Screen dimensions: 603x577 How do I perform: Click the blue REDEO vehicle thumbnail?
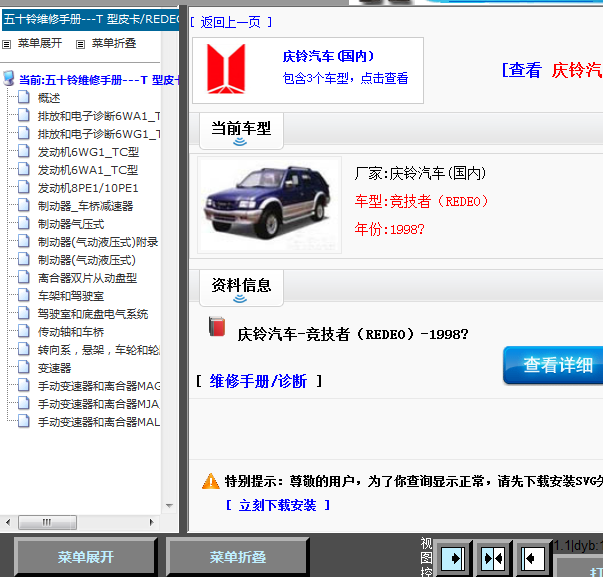269,205
